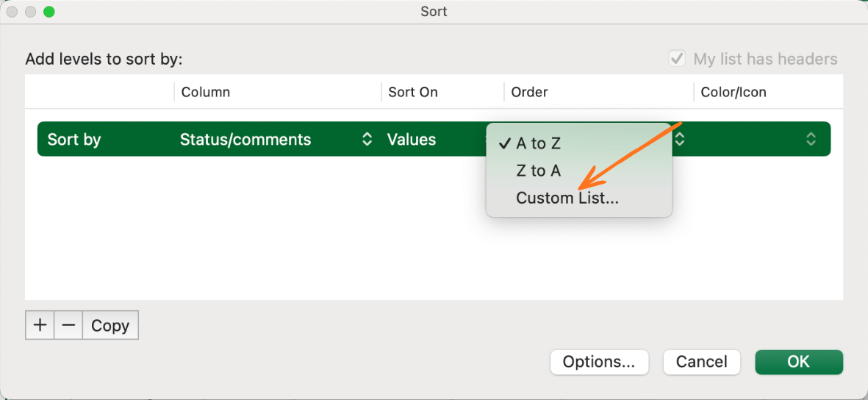Click the Color/Icon column header
This screenshot has width=868, height=400.
point(733,93)
